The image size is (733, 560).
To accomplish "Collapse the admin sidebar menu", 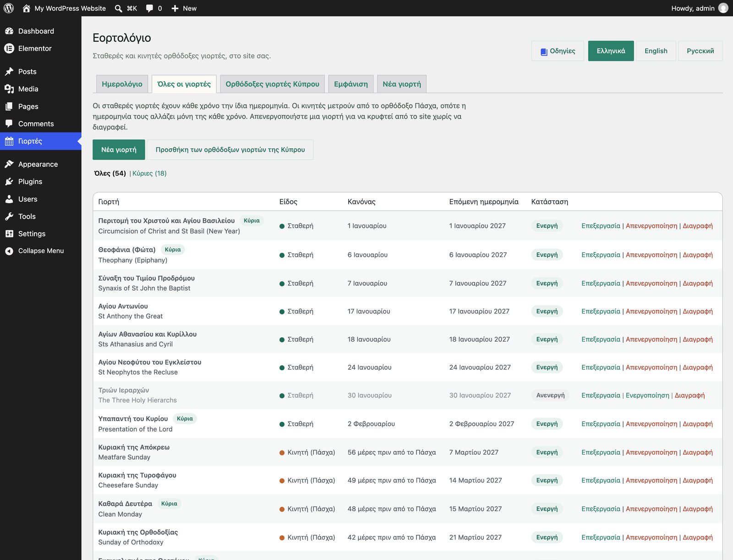I will click(x=41, y=251).
